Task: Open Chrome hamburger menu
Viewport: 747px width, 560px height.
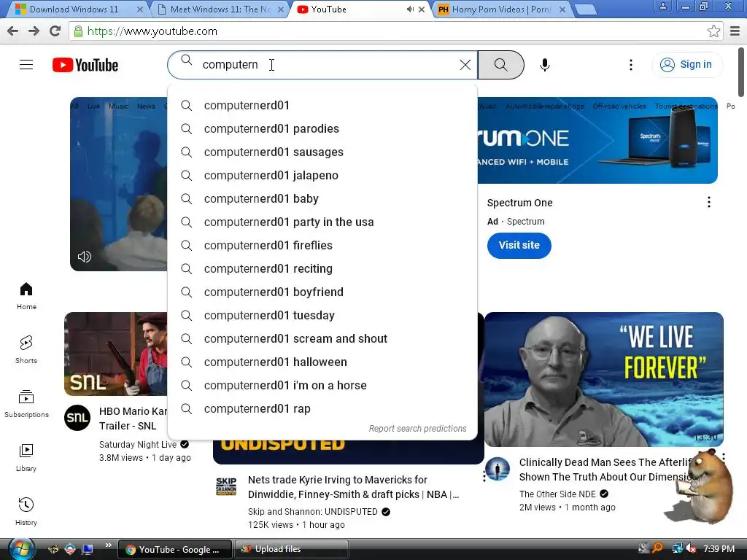Action: click(735, 31)
